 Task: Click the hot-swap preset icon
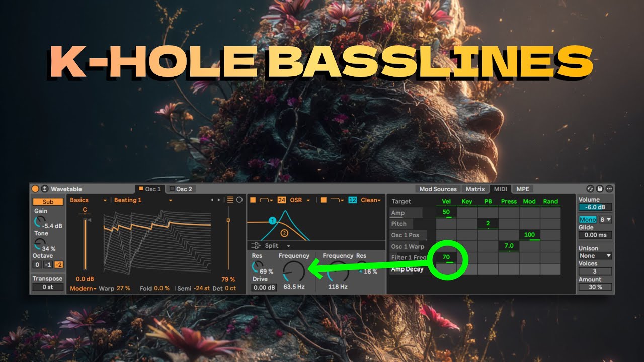coord(590,189)
